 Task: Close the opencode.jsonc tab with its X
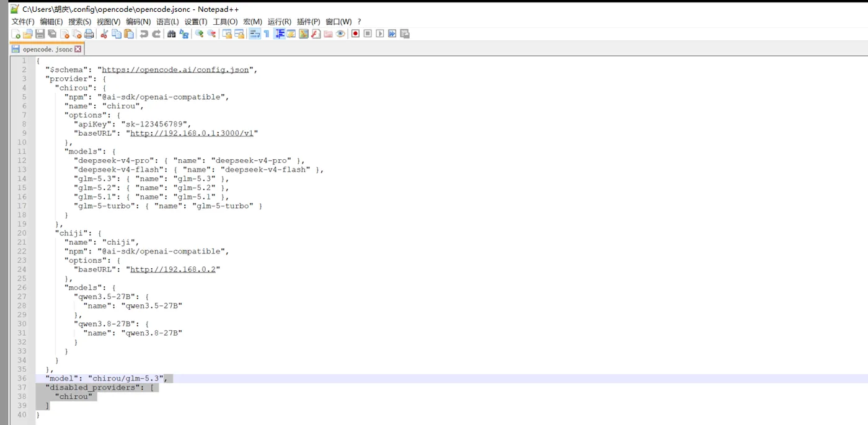[x=78, y=49]
